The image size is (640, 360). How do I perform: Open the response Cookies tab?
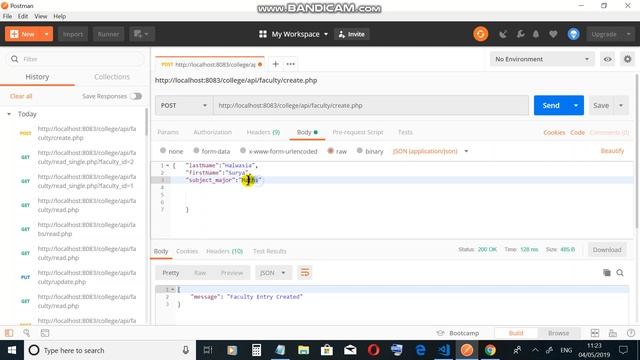[x=187, y=251]
